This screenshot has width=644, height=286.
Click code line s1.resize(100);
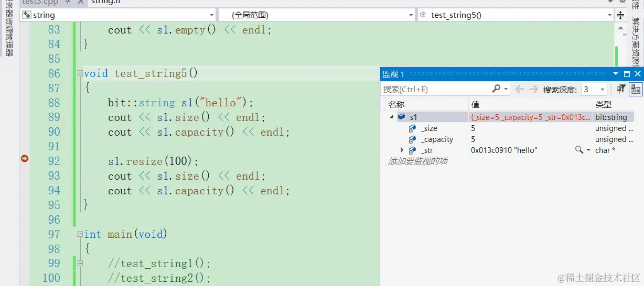point(154,161)
